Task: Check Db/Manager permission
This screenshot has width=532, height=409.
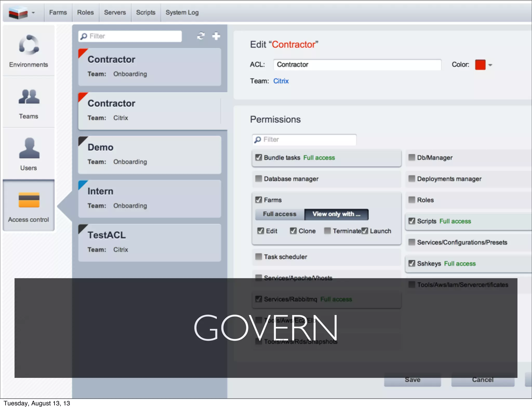Action: pyautogui.click(x=412, y=157)
